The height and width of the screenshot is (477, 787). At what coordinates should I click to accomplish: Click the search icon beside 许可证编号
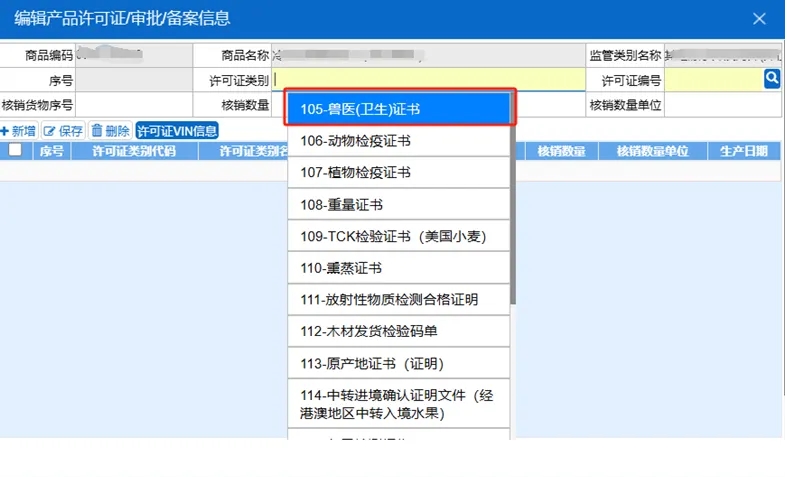(x=772, y=79)
